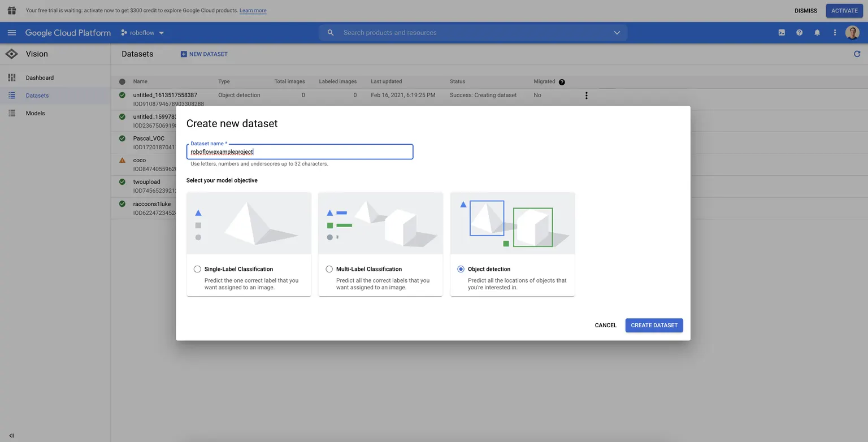Go to the Dashboard page
868x442 pixels.
tap(40, 77)
